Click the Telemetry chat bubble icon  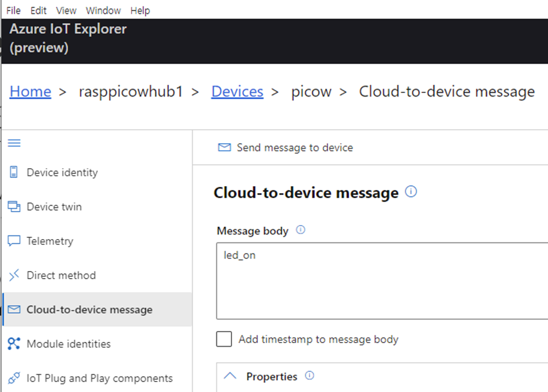[x=14, y=241]
